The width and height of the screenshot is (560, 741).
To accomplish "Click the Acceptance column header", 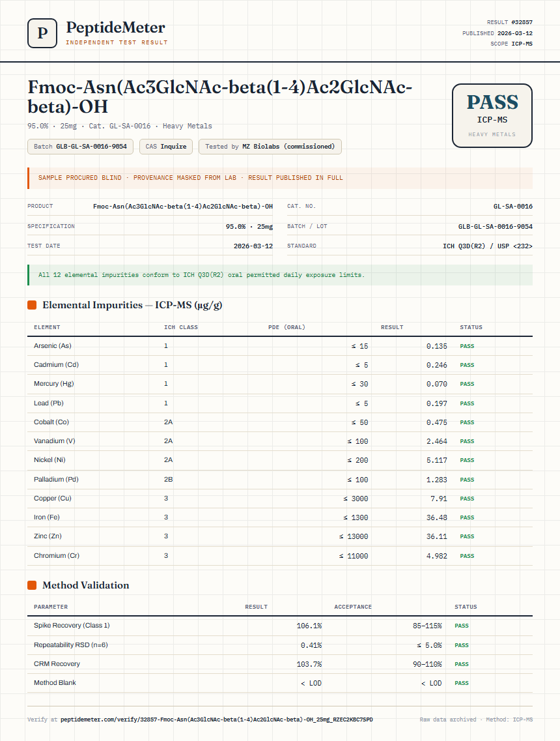I will click(x=353, y=607).
